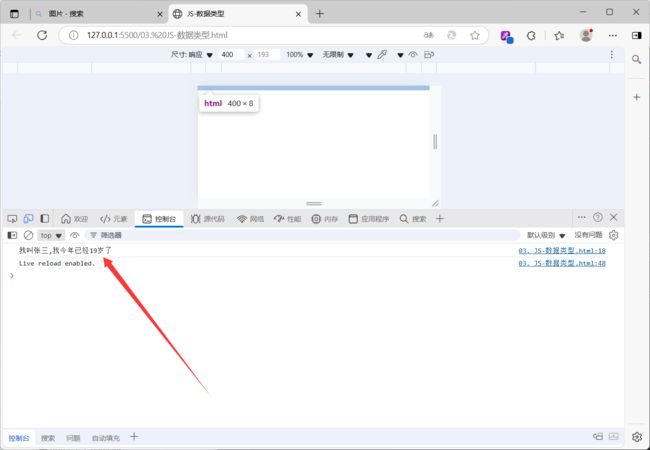The width and height of the screenshot is (650, 450).
Task: Toggle the console sidebar panel icon
Action: 12,235
